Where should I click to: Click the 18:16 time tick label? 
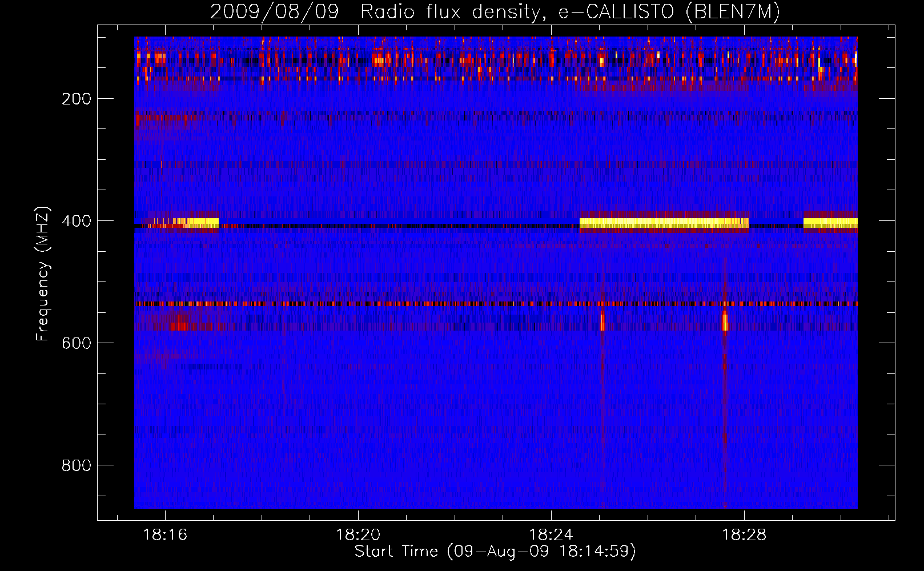tap(165, 535)
